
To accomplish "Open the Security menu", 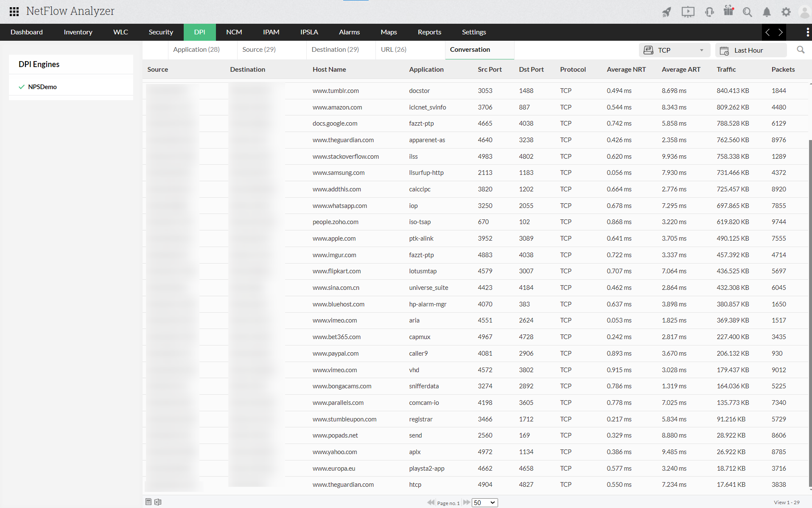I will (161, 32).
